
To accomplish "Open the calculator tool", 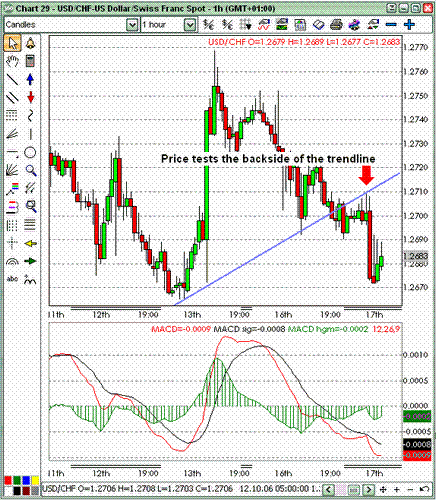I will (x=30, y=61).
